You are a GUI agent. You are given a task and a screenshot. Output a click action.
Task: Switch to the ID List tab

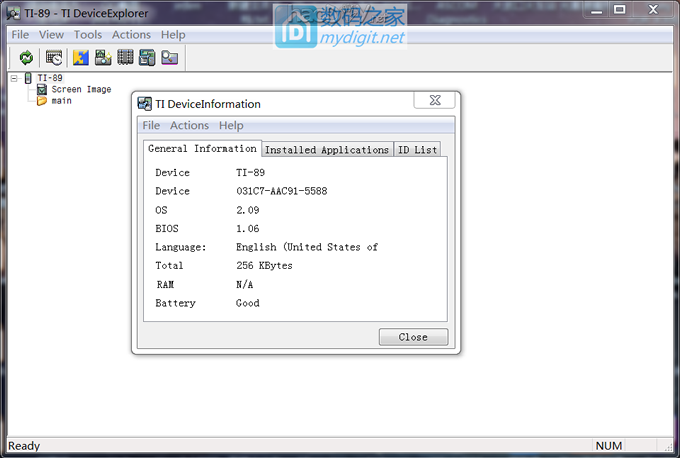point(417,150)
